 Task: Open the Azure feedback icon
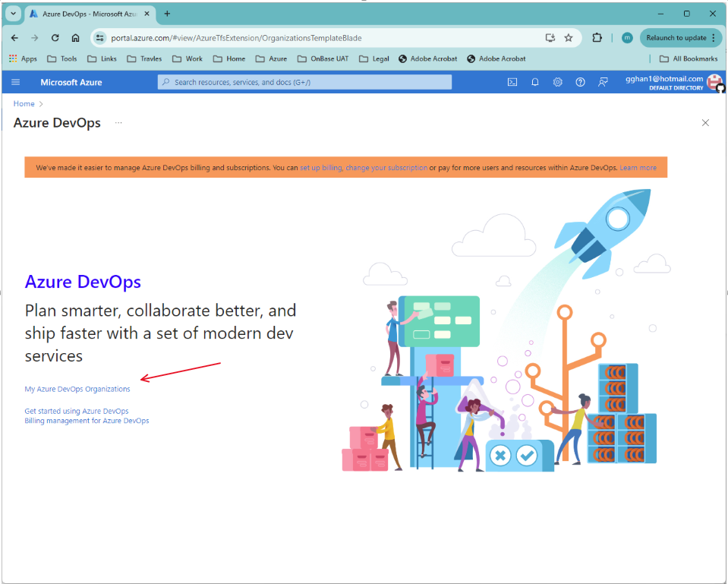602,82
